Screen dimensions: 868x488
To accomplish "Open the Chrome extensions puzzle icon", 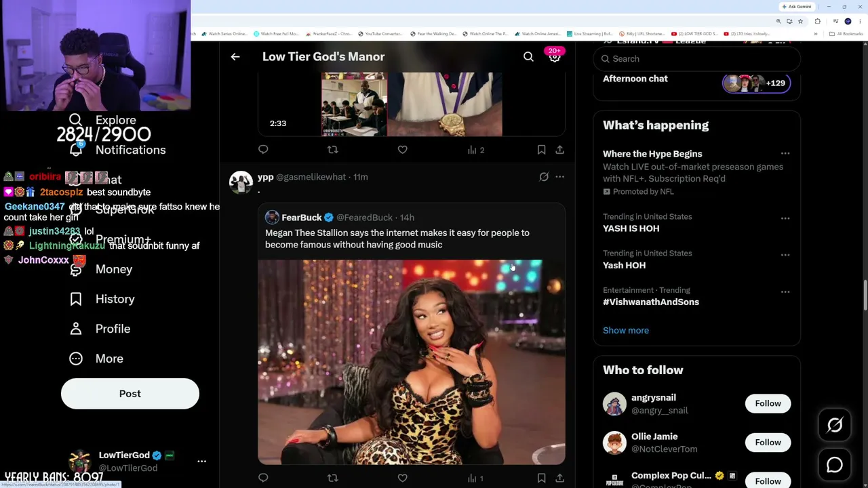I will point(817,22).
